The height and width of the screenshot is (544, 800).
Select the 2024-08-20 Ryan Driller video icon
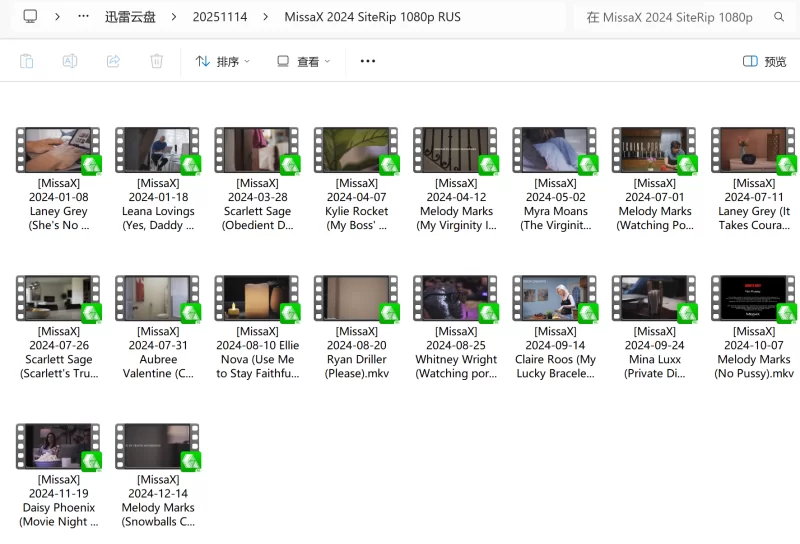(x=356, y=299)
